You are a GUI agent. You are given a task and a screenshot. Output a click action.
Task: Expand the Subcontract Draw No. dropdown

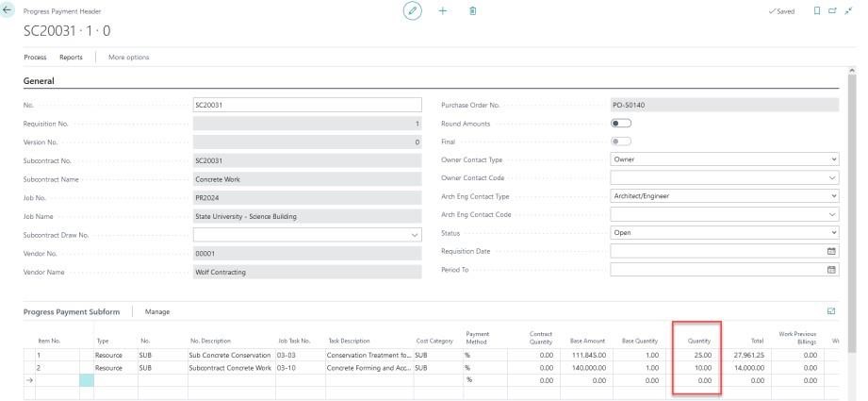(416, 234)
